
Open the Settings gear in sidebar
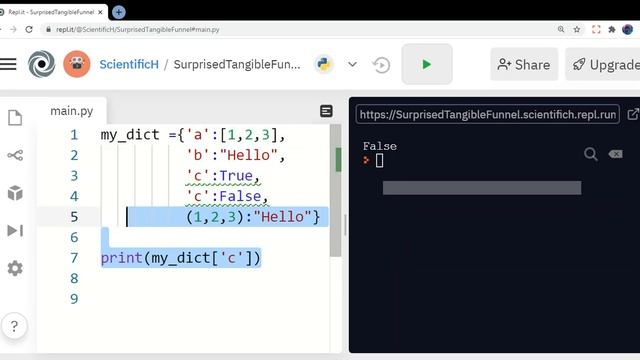(15, 268)
